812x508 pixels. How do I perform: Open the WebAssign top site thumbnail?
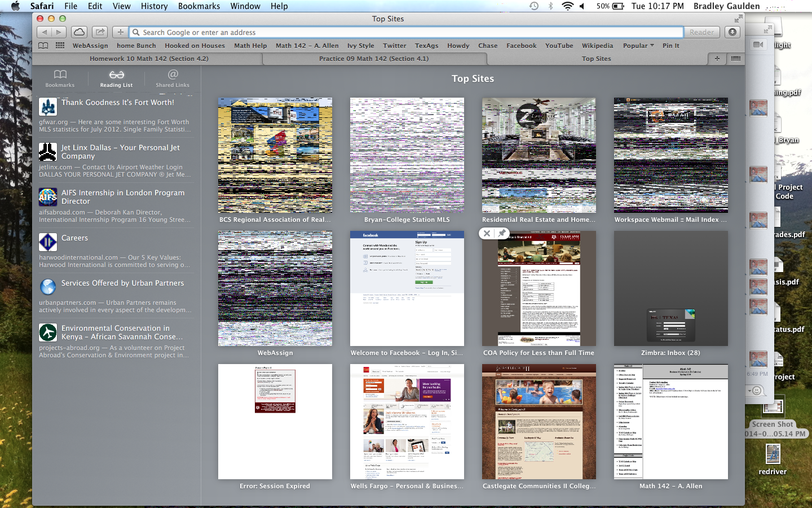(x=275, y=288)
